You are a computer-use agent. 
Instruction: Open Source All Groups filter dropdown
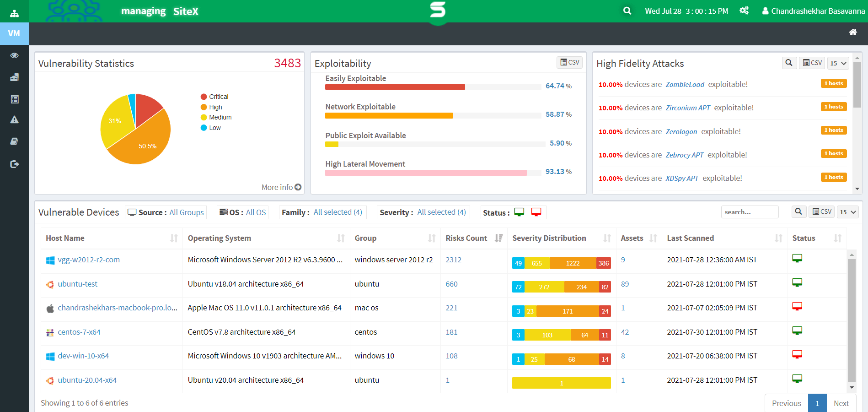[166, 212]
